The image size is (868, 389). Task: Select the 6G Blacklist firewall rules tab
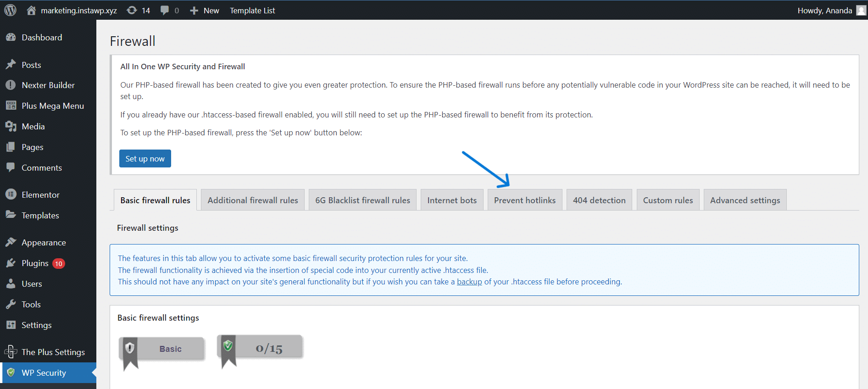(362, 200)
